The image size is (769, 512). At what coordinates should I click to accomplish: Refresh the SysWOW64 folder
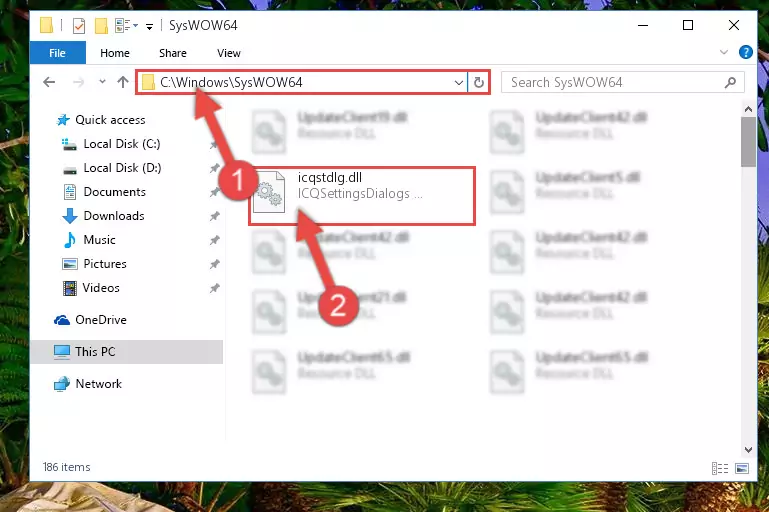[479, 82]
